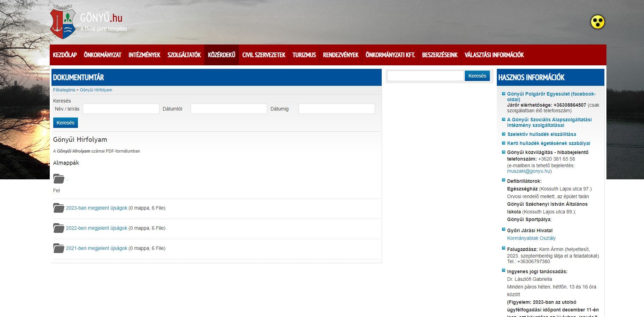
Task: Open the Gönyűi Polgárőr Egyesület facebook link
Action: [551, 97]
